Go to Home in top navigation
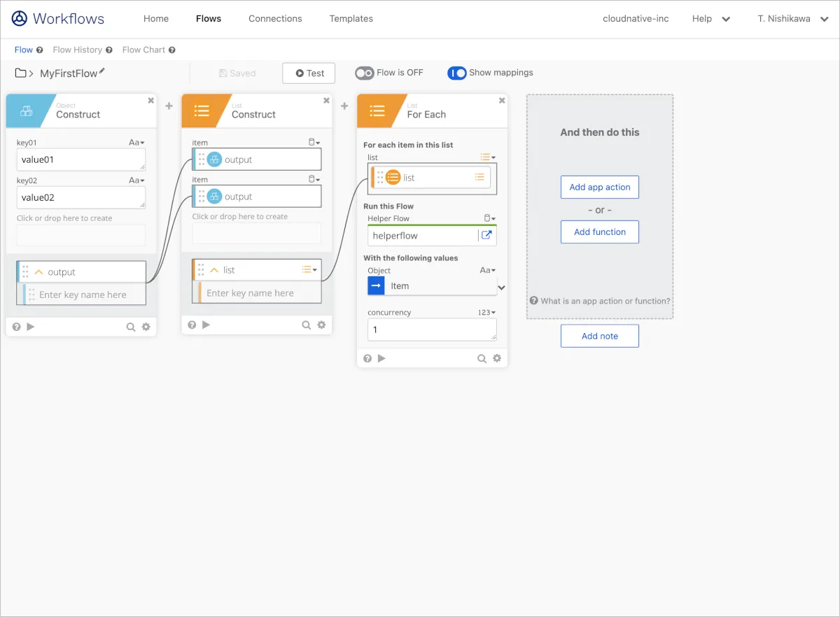This screenshot has height=617, width=840. pyautogui.click(x=156, y=19)
